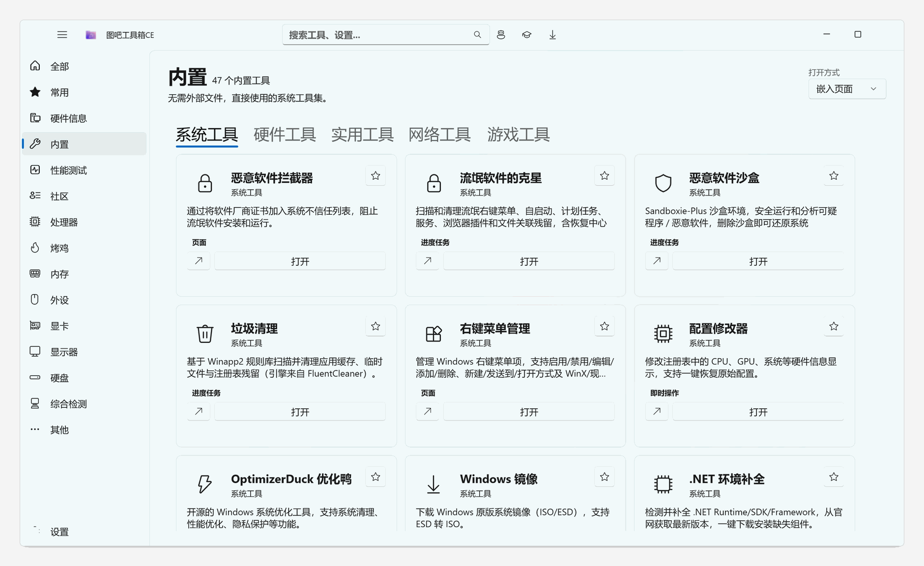Click the Windows 镜像 download icon
Screen dimensions: 924x566
click(x=433, y=484)
